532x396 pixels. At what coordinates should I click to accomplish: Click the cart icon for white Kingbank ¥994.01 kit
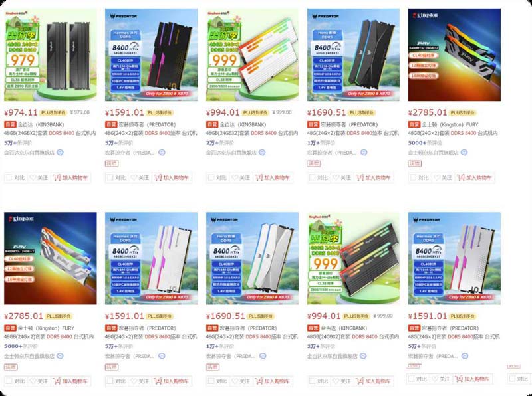(x=259, y=177)
